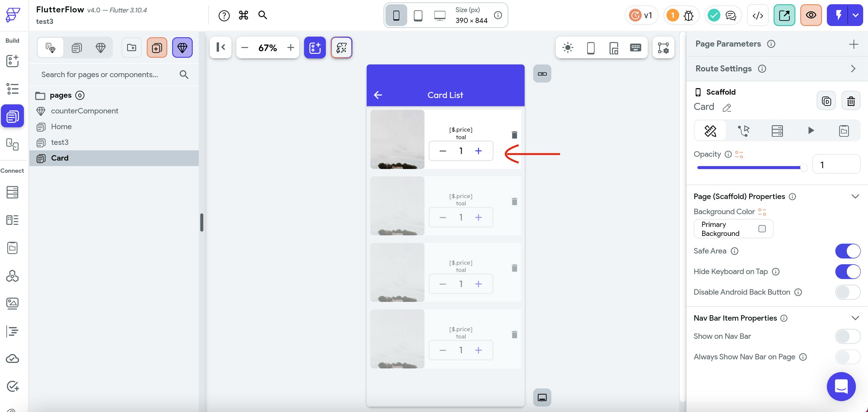The height and width of the screenshot is (412, 868).
Task: Open the API calls sidebar icon
Action: click(12, 276)
